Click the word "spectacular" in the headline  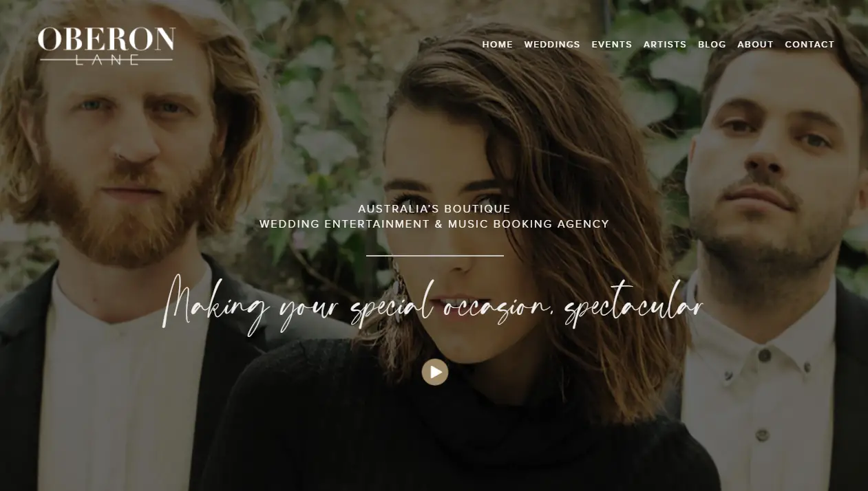click(x=634, y=305)
